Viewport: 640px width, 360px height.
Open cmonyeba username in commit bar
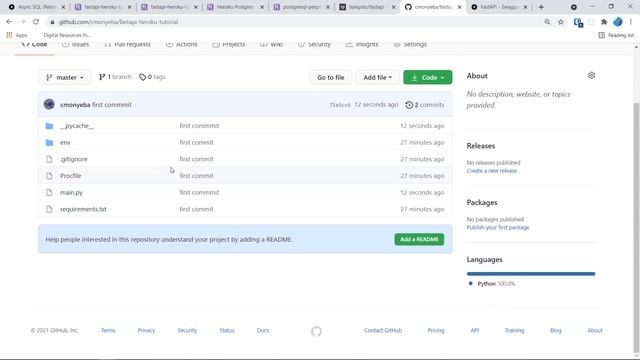coord(75,105)
